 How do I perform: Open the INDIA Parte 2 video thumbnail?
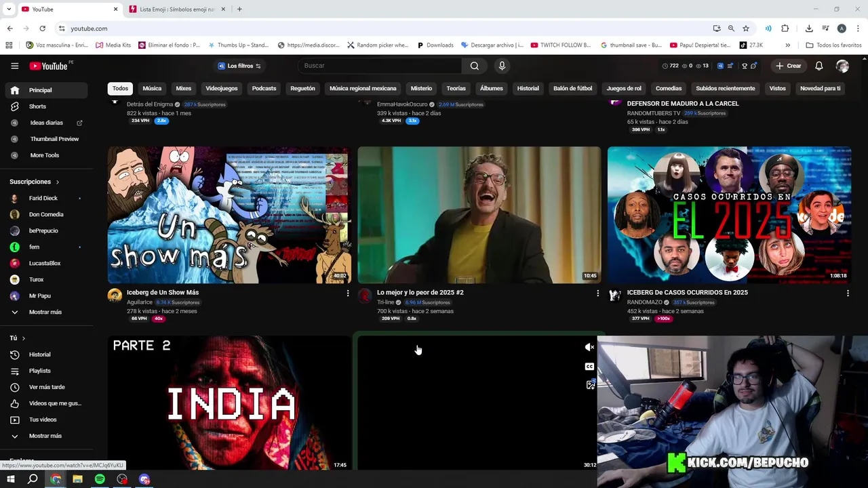(229, 403)
